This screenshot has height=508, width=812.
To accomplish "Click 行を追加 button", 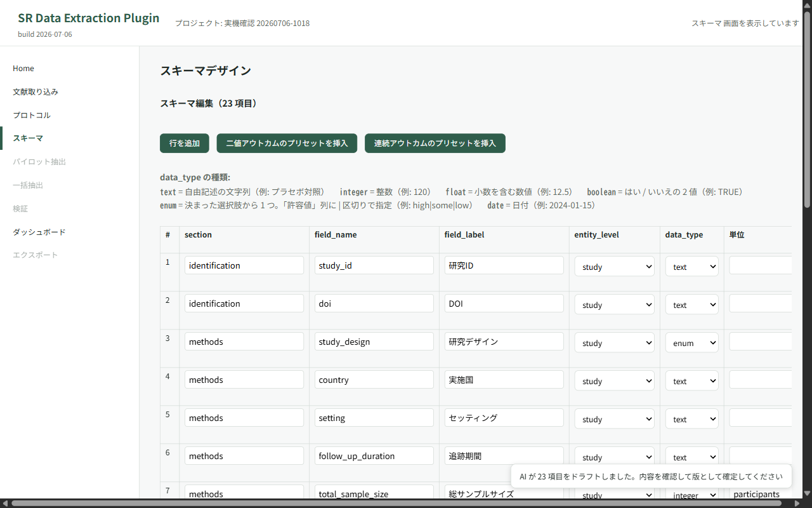I will coord(185,144).
